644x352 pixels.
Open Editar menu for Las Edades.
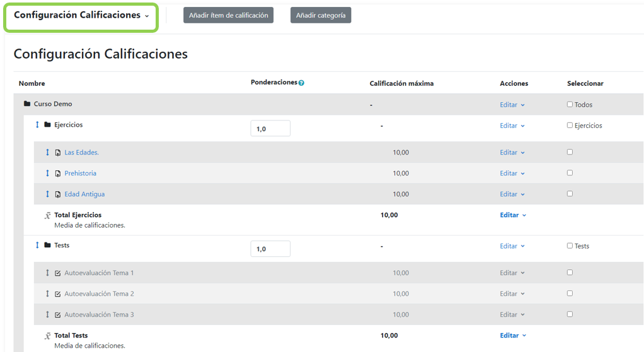coord(512,153)
